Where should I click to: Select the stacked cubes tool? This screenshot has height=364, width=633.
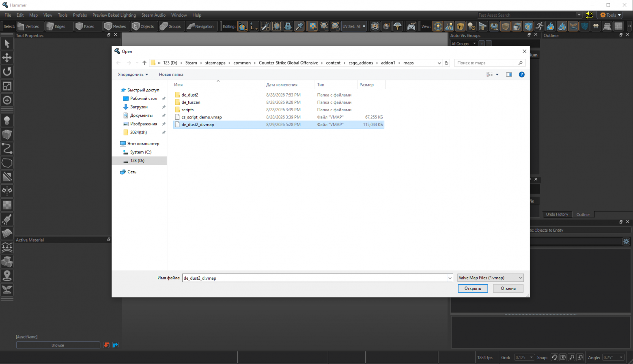click(x=7, y=262)
